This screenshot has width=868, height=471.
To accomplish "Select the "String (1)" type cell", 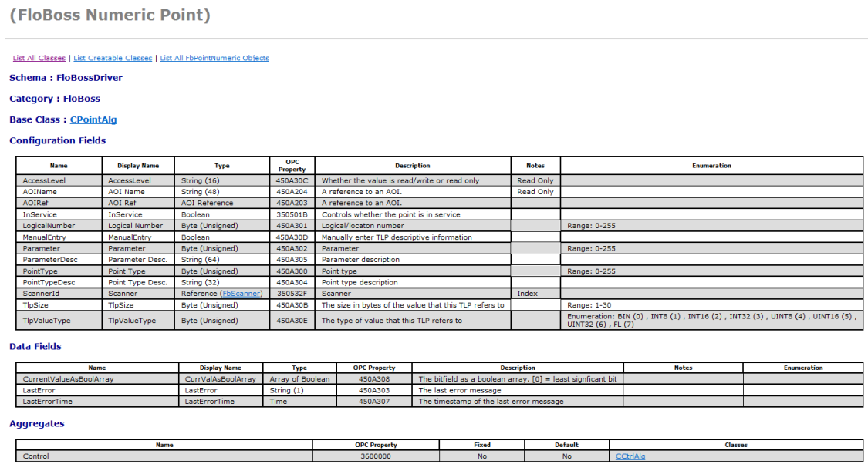I will click(x=299, y=390).
